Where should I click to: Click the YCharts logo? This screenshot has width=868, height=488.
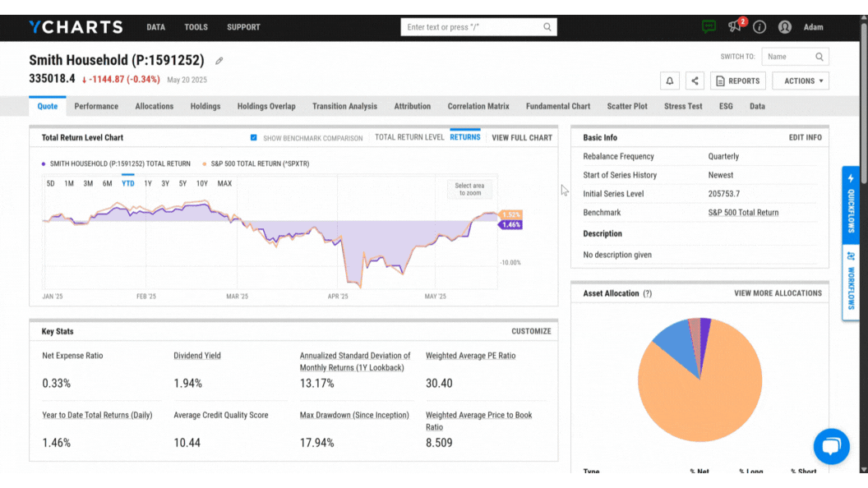point(76,27)
